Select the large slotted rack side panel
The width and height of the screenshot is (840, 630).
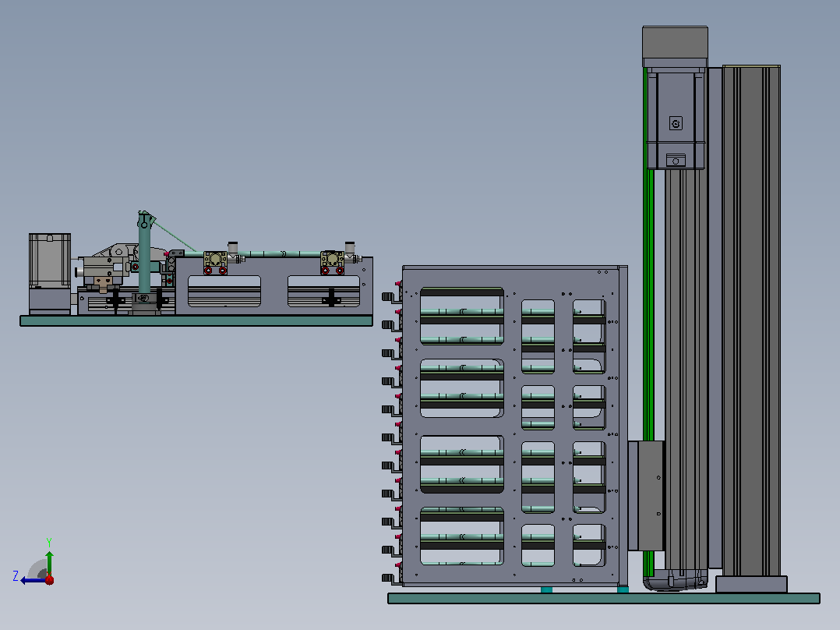512,426
